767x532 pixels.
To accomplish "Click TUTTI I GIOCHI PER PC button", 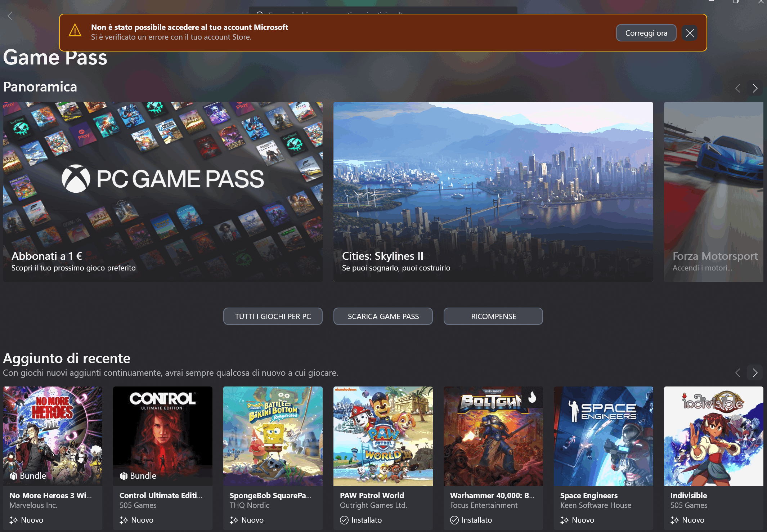I will 273,316.
